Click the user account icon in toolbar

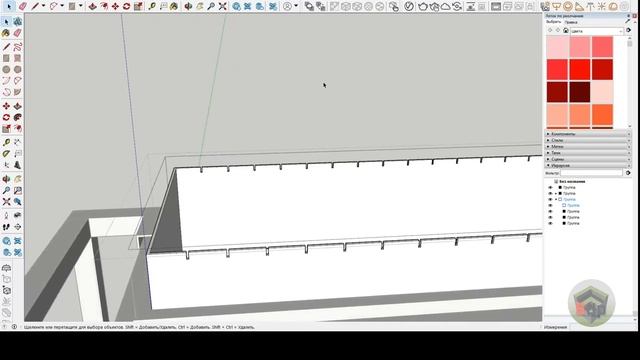click(288, 6)
